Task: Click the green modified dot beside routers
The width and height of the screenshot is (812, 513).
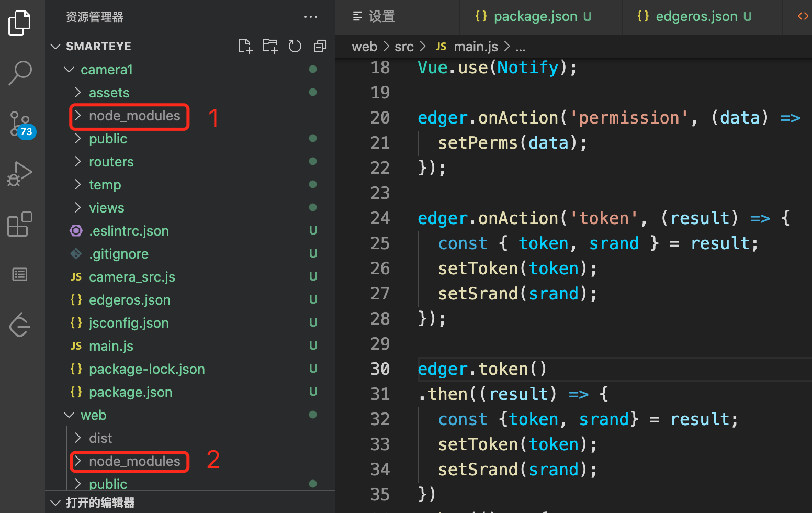Action: [313, 161]
